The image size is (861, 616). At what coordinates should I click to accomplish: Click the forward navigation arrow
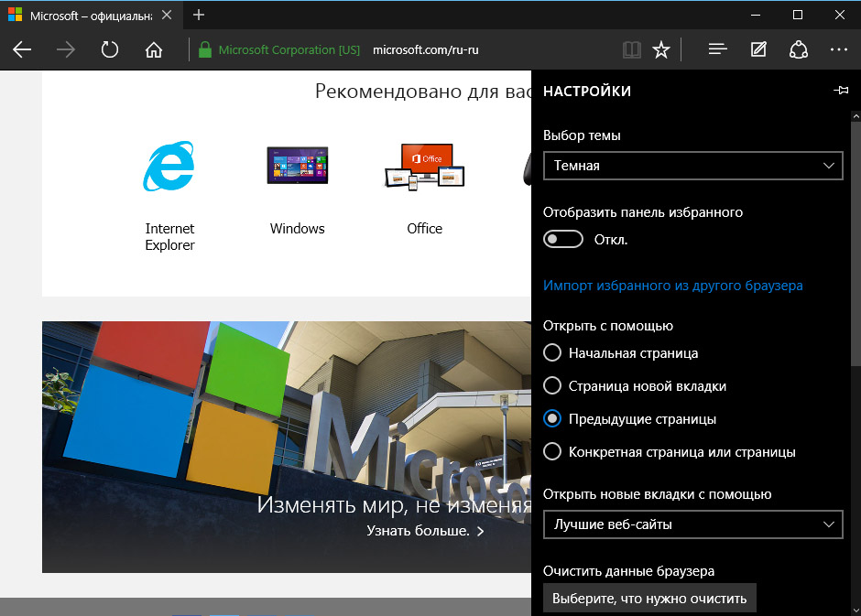66,50
